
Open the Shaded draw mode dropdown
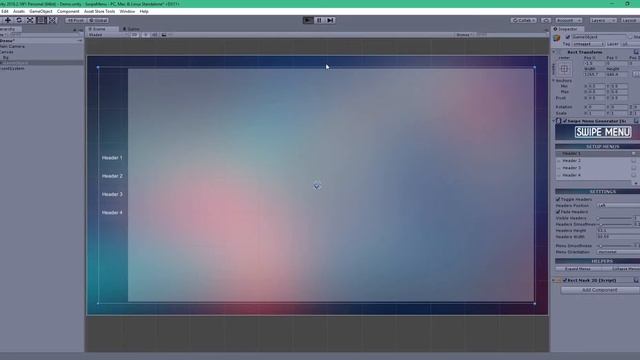107,35
